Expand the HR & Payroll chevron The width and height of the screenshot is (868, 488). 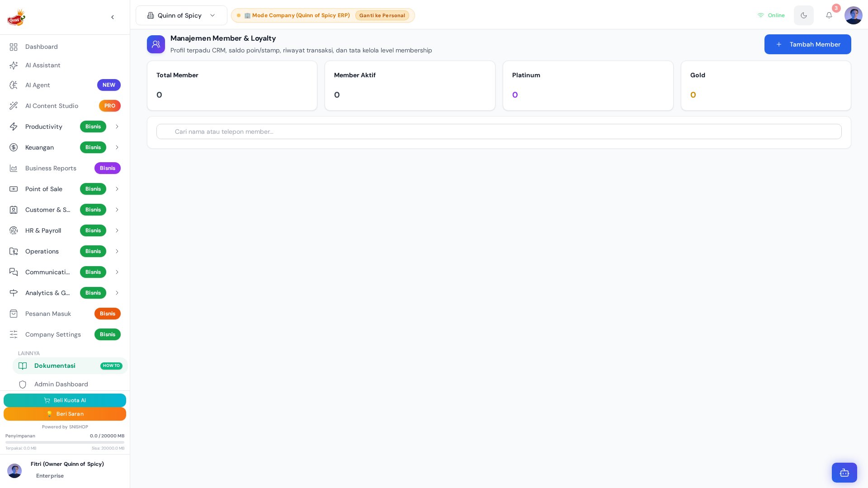click(117, 230)
